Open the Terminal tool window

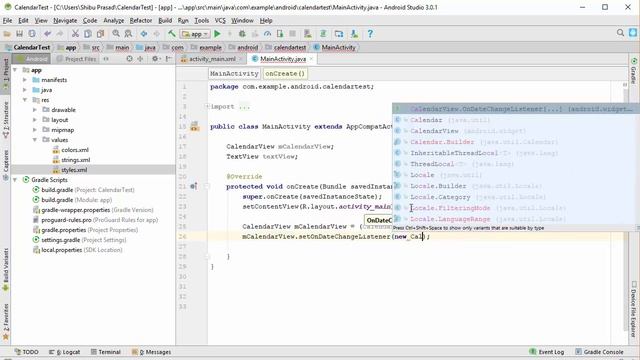(x=105, y=352)
